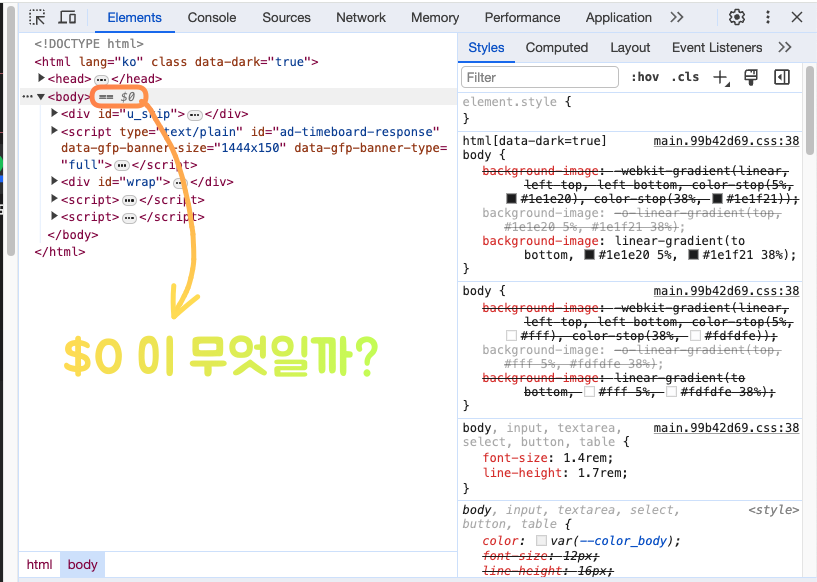The image size is (817, 582).
Task: Switch to the Elements tab
Action: click(x=134, y=17)
